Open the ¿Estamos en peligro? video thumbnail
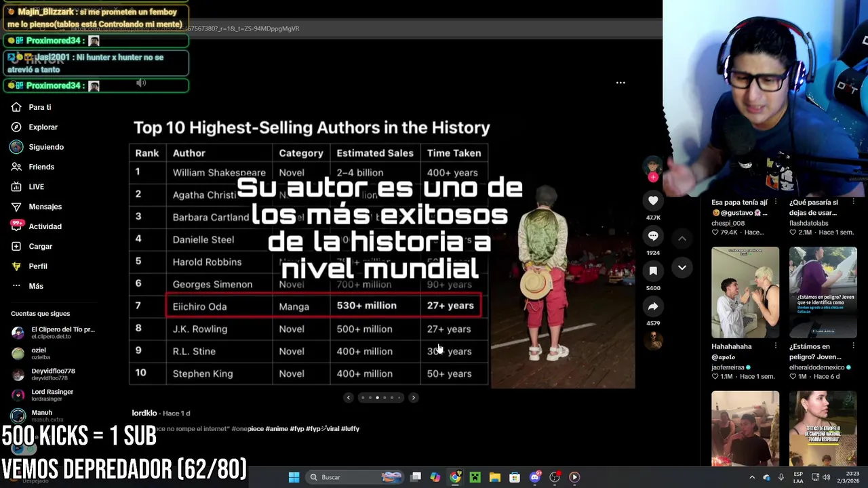Screen dimensions: 868x488 [823, 292]
